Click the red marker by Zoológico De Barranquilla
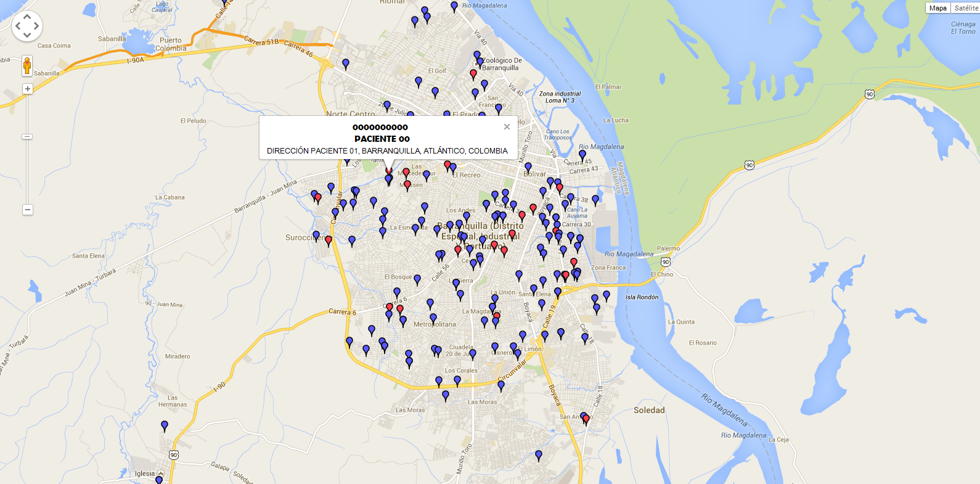The image size is (980, 484). [x=473, y=74]
